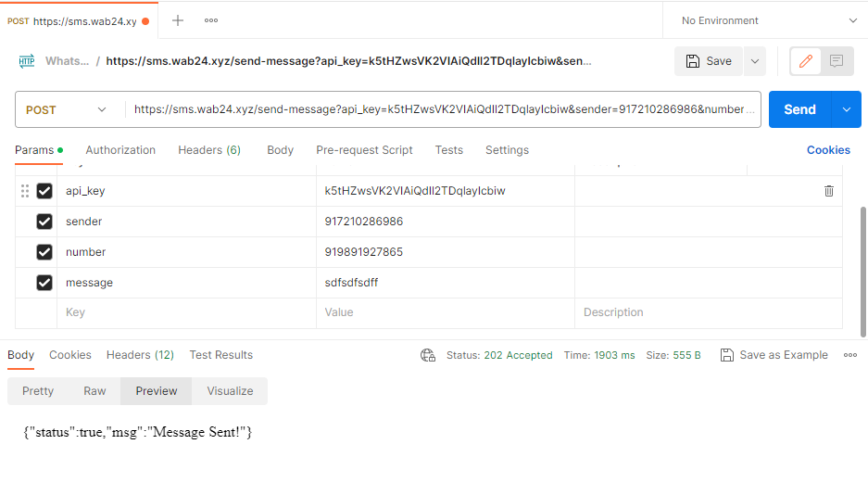Delete the api_key row with trash icon
Viewport: 868px width, 495px height.
(829, 191)
